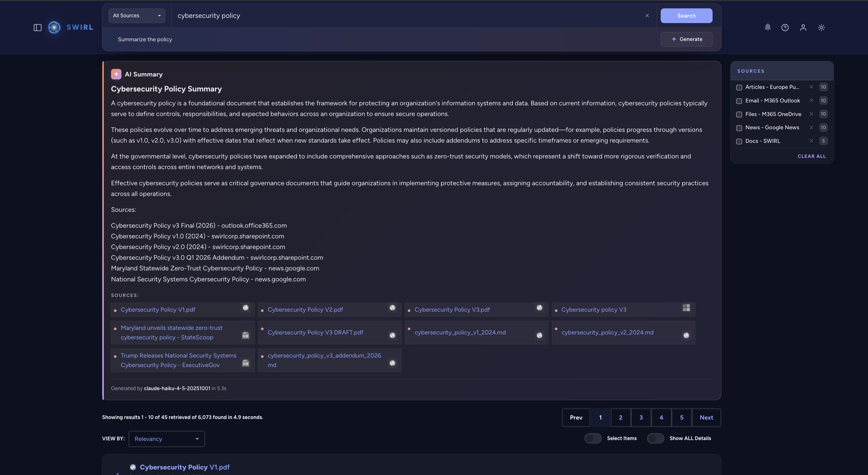Enable the Select Items toggle
868x475 pixels.
(593, 439)
